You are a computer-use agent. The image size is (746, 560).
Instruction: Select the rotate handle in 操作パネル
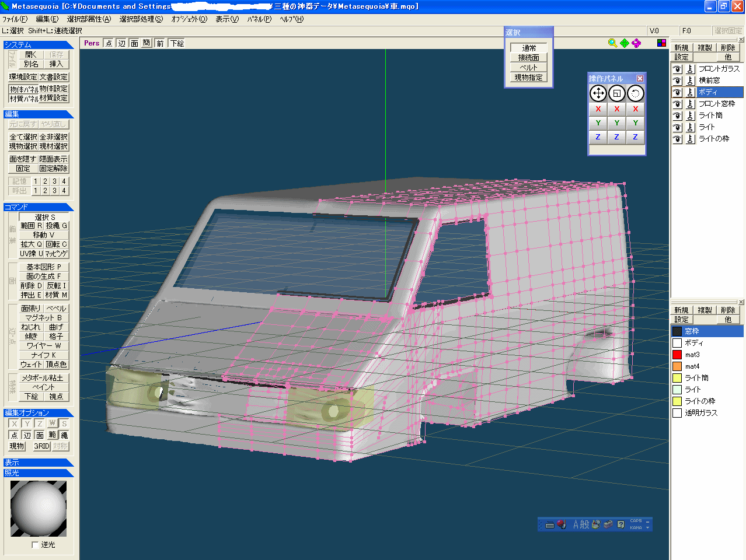(x=636, y=93)
